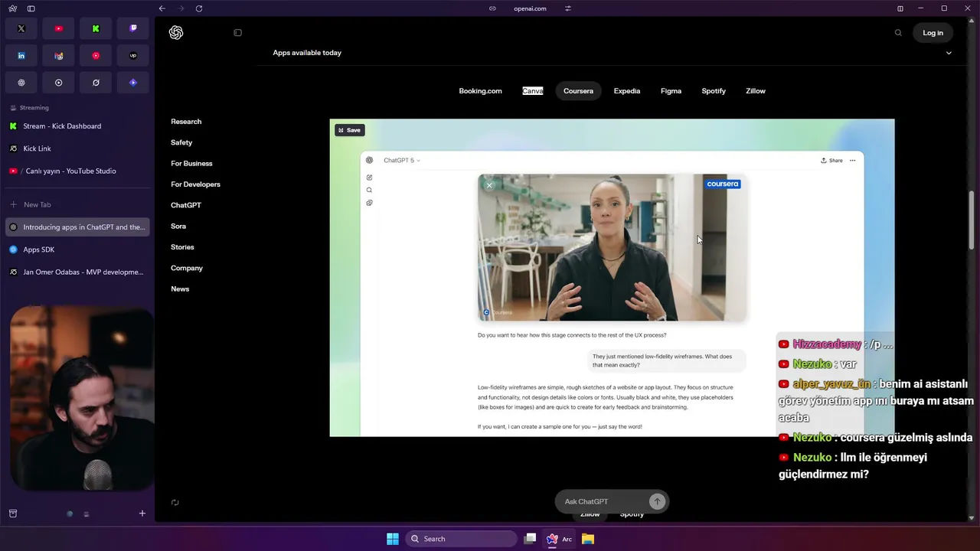Image resolution: width=980 pixels, height=551 pixels.
Task: Select the Expedia app tab
Action: [626, 91]
